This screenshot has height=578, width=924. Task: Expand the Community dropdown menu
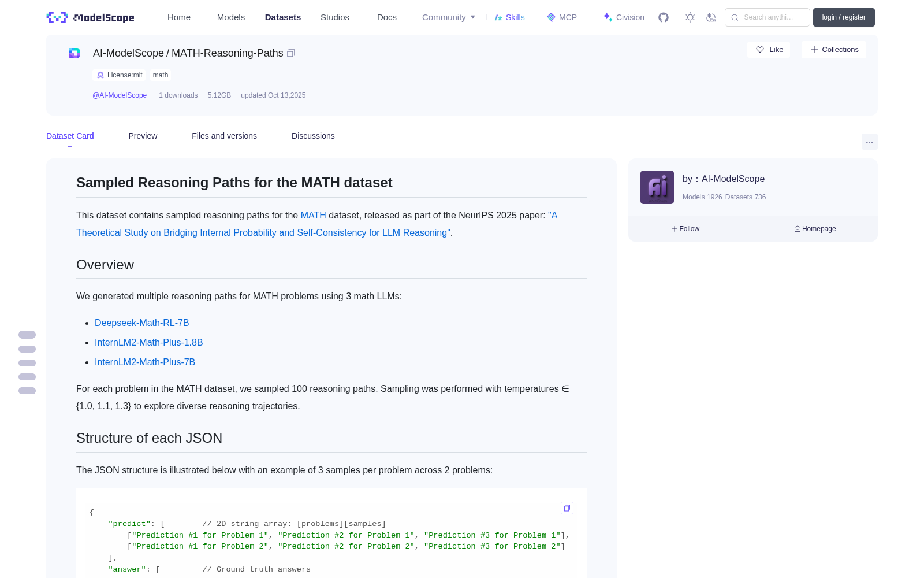449,17
